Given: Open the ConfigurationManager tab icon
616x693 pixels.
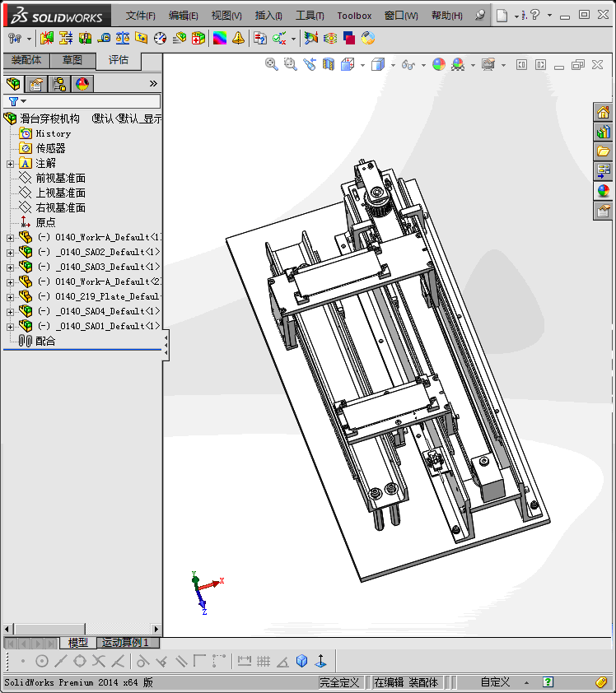Looking at the screenshot, I should coord(58,83).
